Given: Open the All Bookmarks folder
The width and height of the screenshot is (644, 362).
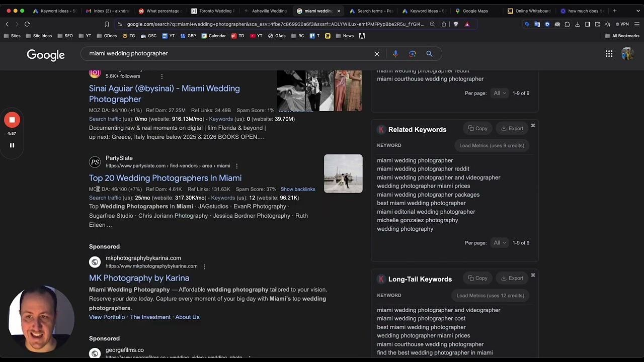Looking at the screenshot, I should [x=622, y=36].
